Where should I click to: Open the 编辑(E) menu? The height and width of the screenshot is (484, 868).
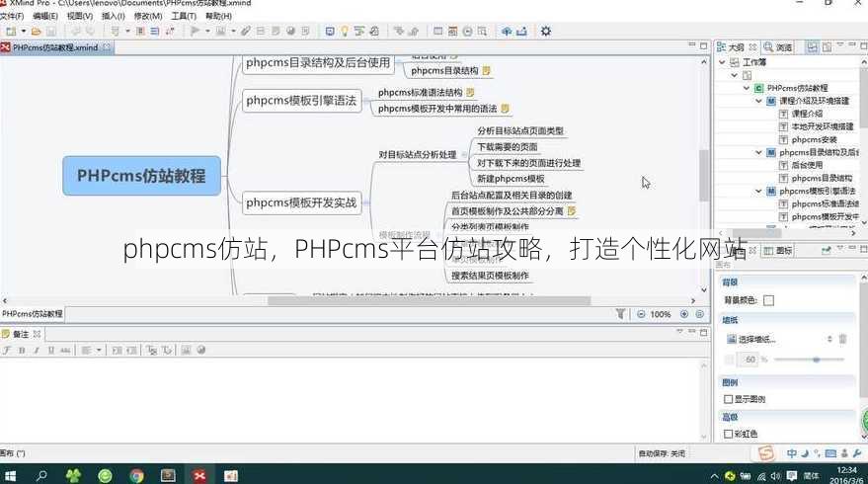pos(45,16)
